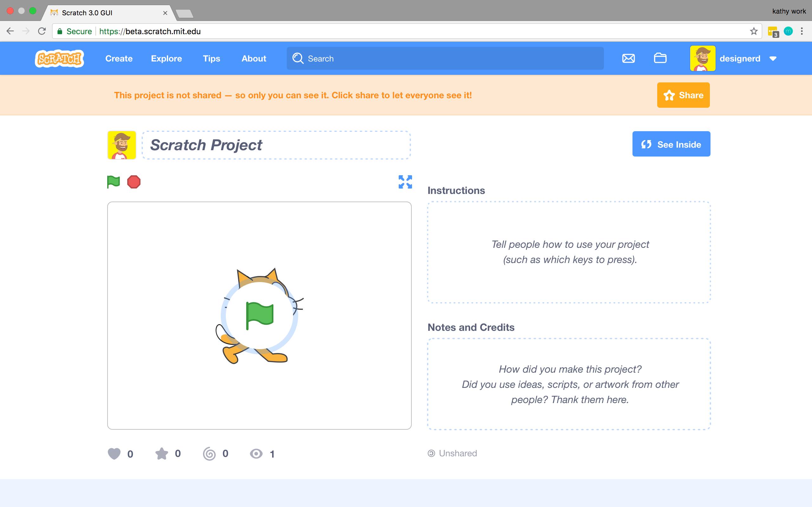812x507 pixels.
Task: Click the Instructions text box
Action: point(569,252)
